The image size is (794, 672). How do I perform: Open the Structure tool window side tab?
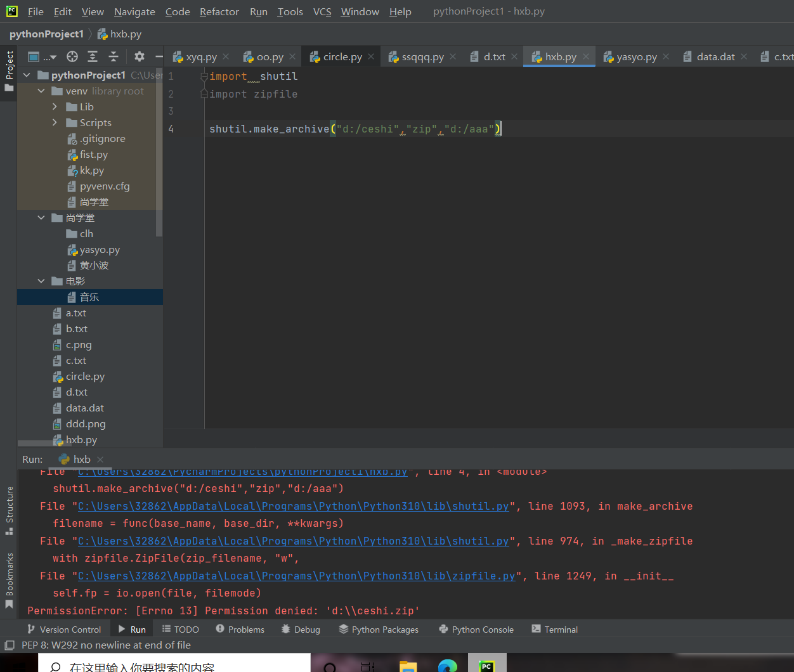(x=9, y=510)
